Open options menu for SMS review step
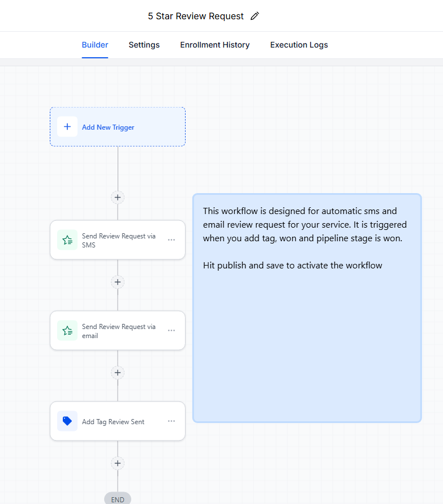 (x=171, y=240)
